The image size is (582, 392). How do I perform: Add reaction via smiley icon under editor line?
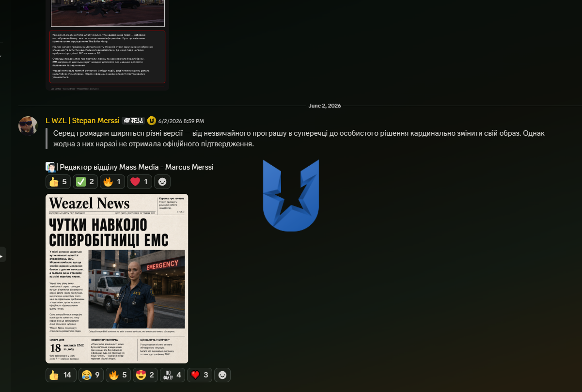162,182
